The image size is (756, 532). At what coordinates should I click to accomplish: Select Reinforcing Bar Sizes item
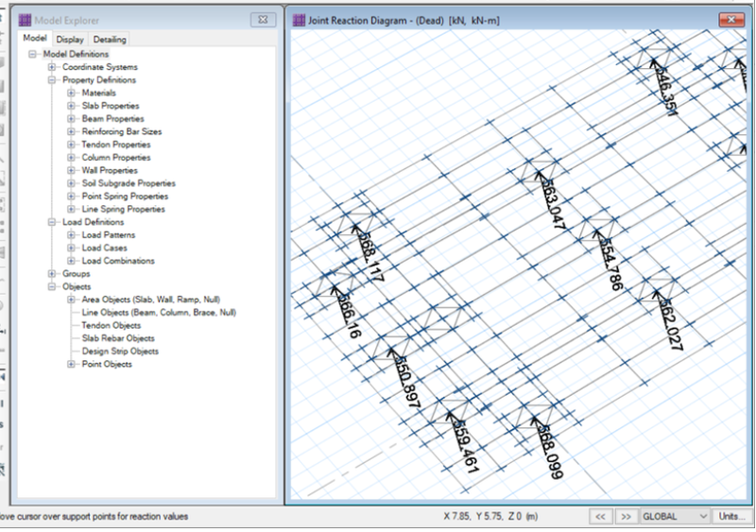(122, 131)
